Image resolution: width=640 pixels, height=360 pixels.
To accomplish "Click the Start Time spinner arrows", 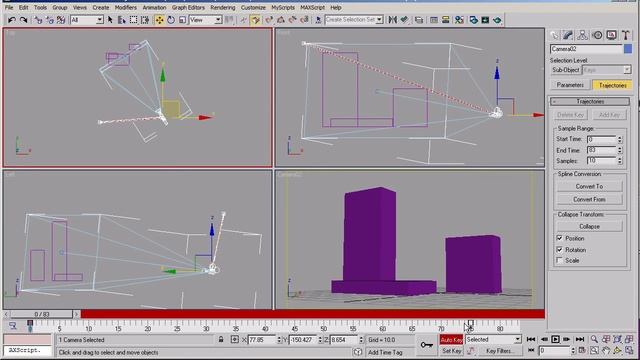I will [x=620, y=139].
